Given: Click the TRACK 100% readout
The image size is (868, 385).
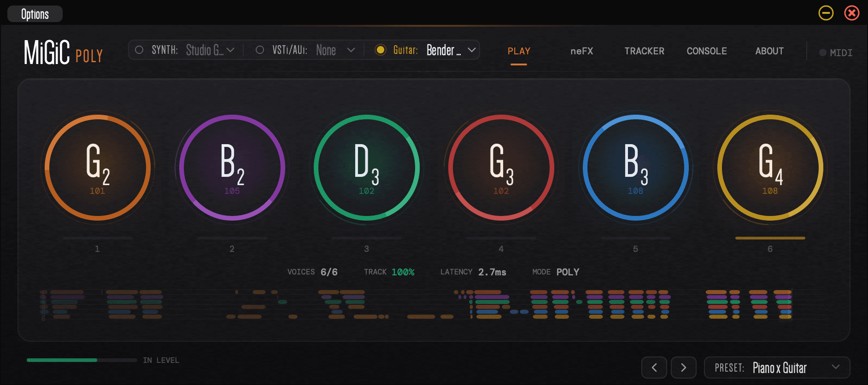Looking at the screenshot, I should [x=389, y=272].
